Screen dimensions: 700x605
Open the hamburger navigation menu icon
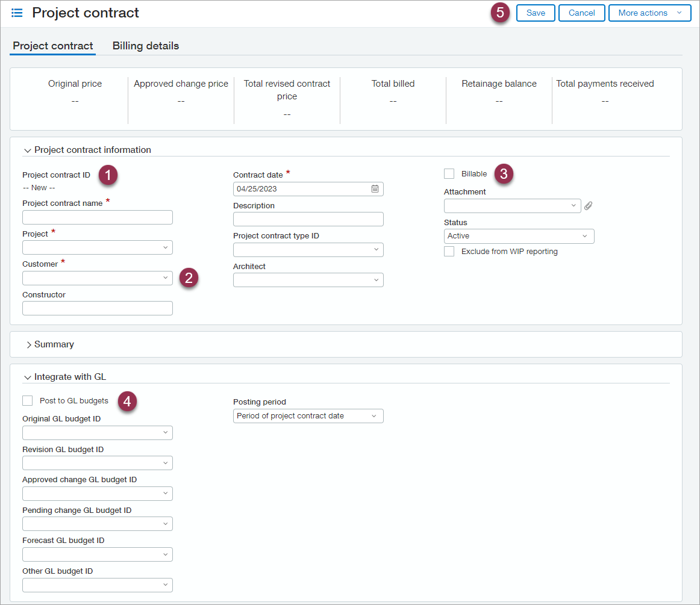point(16,12)
